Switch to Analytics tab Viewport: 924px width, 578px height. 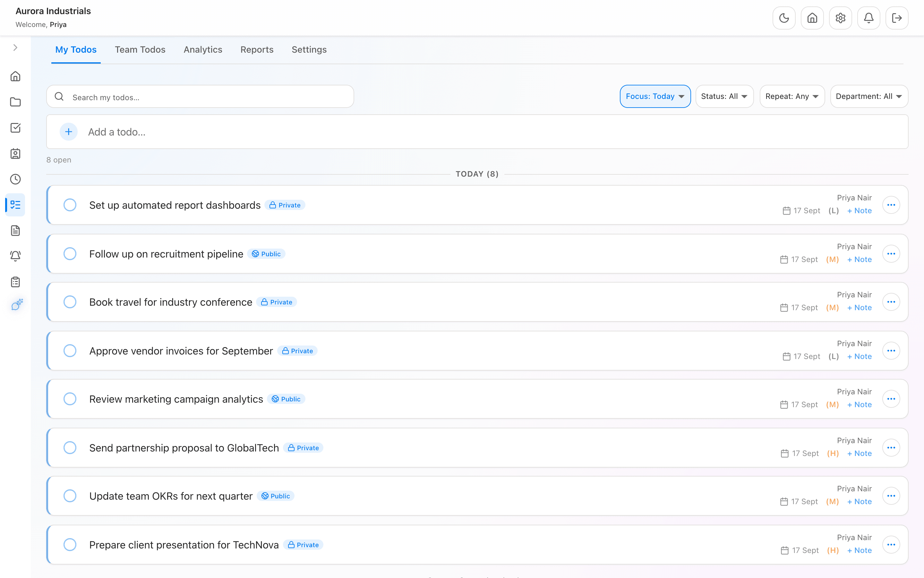point(203,50)
